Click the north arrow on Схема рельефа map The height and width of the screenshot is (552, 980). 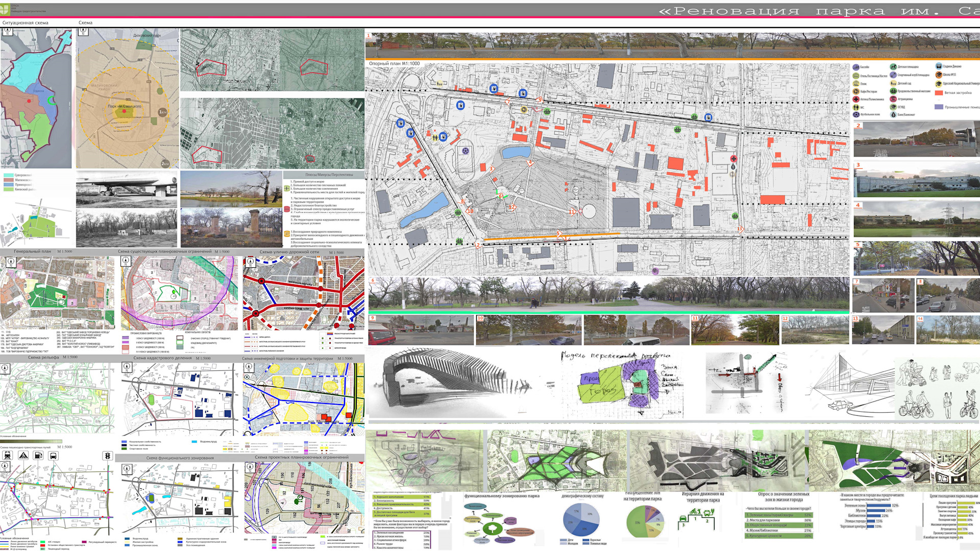pyautogui.click(x=5, y=367)
